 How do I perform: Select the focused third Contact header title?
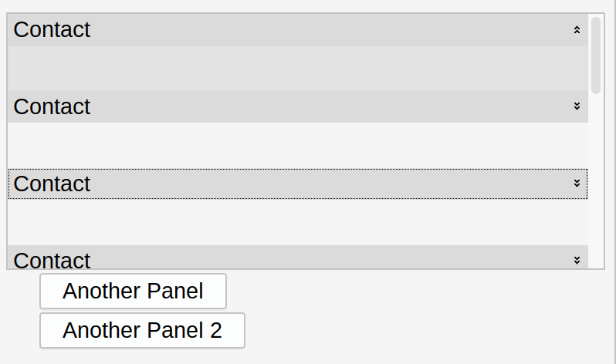click(x=52, y=184)
